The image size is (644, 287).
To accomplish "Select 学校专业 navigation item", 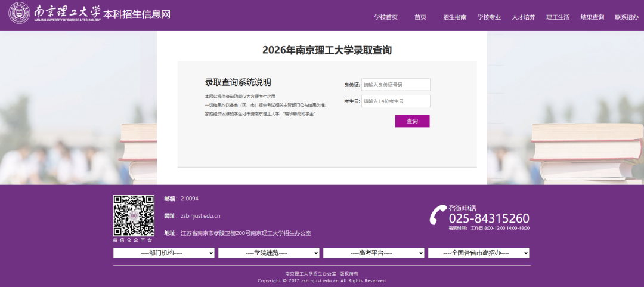I will [489, 17].
